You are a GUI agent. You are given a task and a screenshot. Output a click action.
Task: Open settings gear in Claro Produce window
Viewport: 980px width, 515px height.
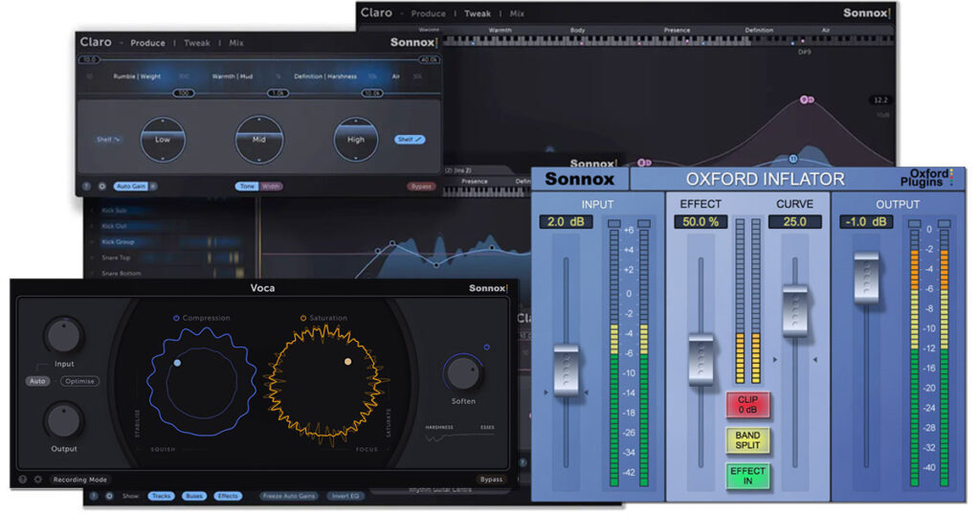[x=101, y=187]
